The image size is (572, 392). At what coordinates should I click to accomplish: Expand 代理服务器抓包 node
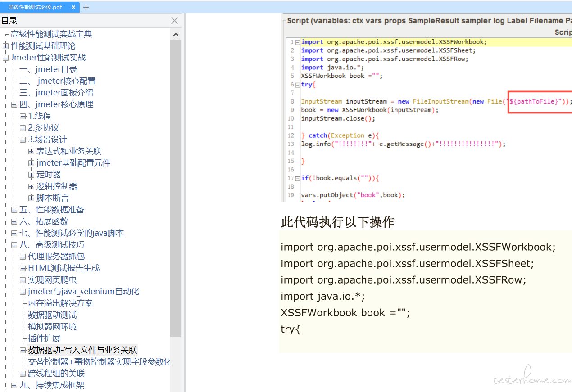[23, 257]
